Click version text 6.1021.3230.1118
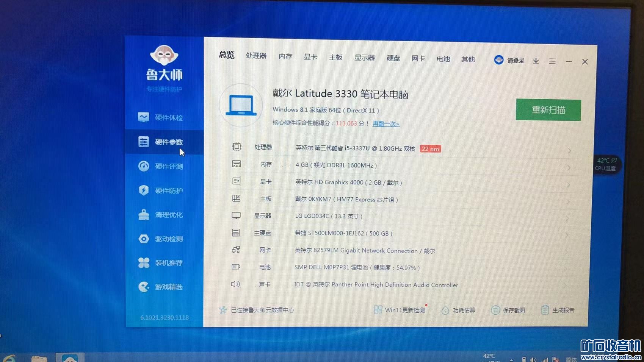The image size is (644, 362). point(165,317)
